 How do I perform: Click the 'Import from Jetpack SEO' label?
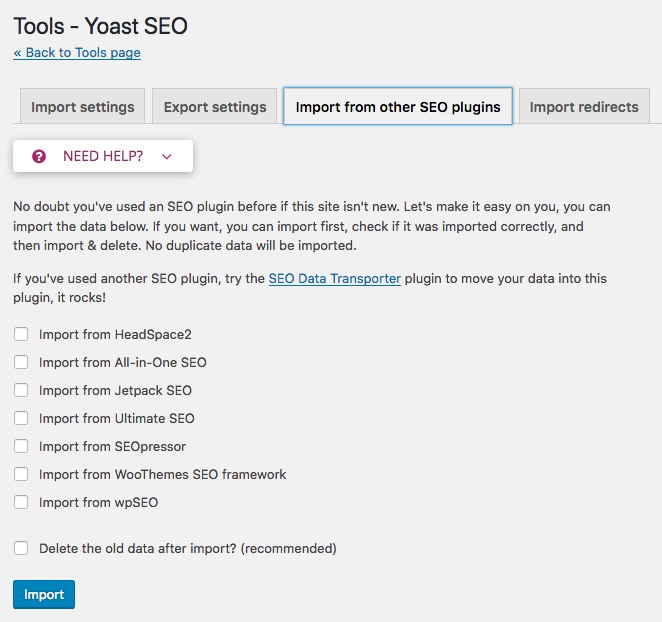pos(115,390)
